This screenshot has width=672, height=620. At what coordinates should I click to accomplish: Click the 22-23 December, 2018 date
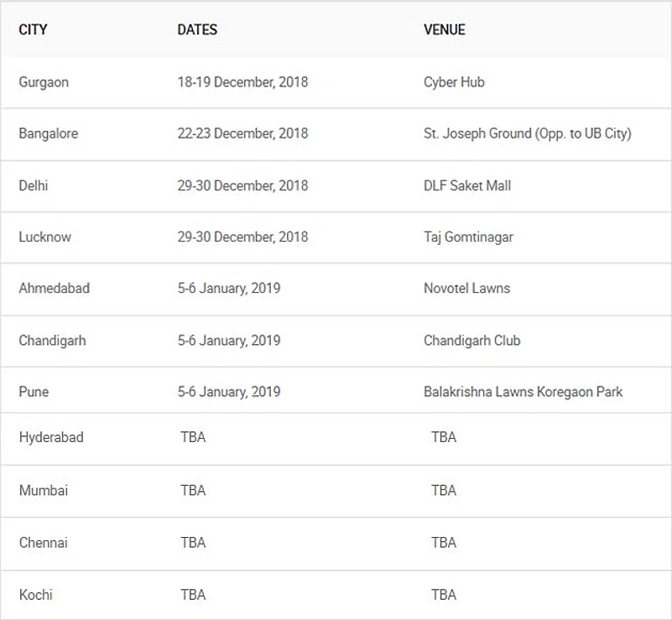[x=242, y=133]
